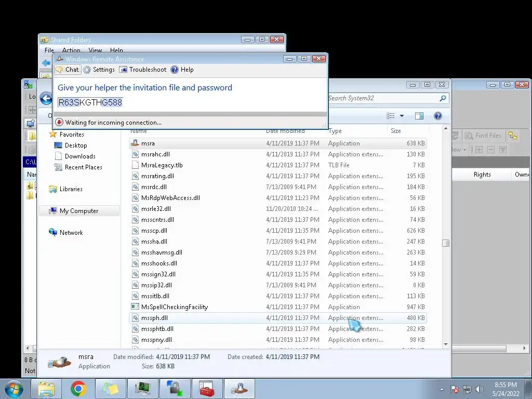Open File menu in Shared Folders window

click(x=49, y=50)
